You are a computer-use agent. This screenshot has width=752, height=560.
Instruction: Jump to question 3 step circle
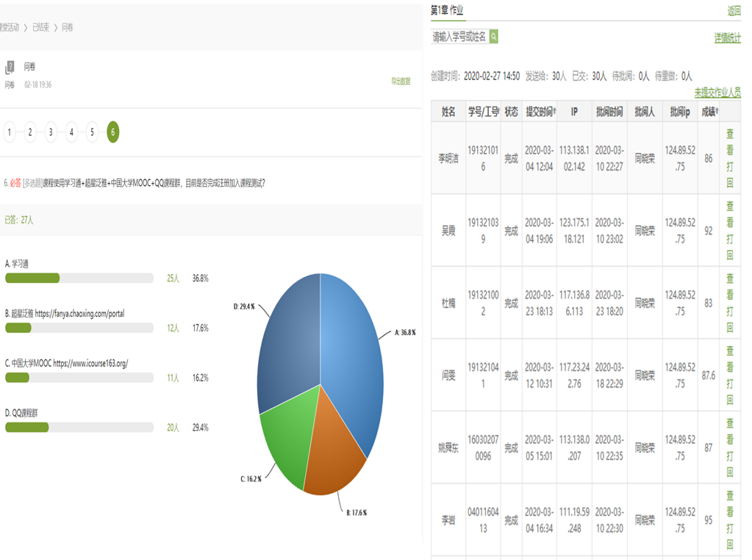click(51, 132)
